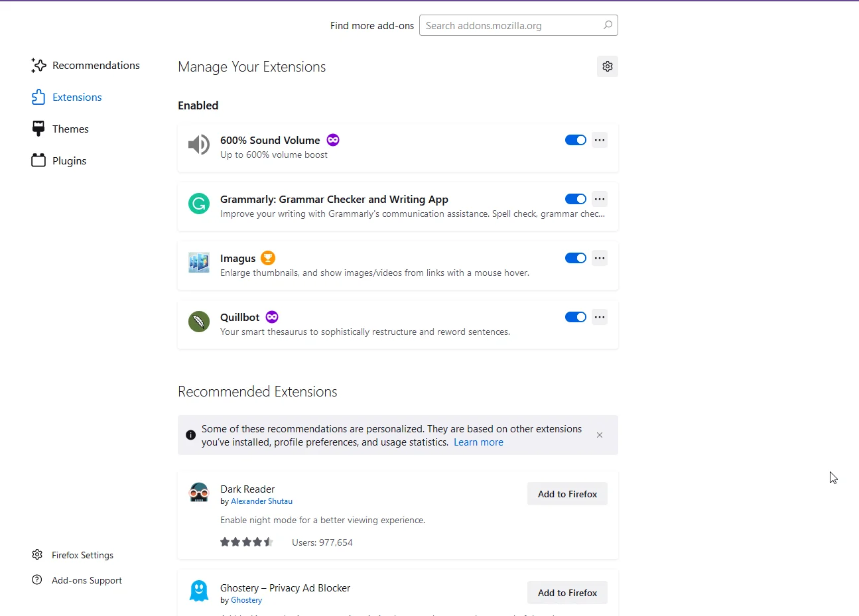Click the search magnifier icon

pos(608,25)
